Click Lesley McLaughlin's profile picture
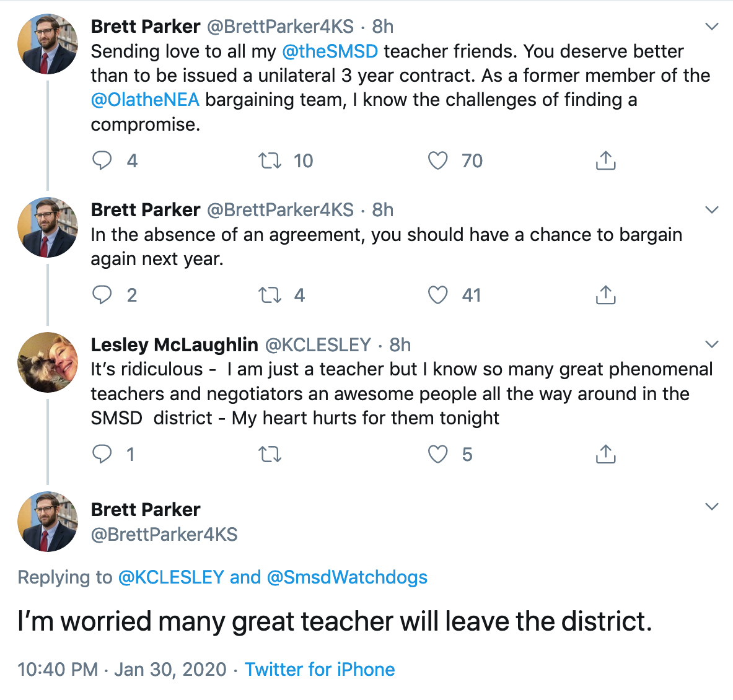 [48, 362]
